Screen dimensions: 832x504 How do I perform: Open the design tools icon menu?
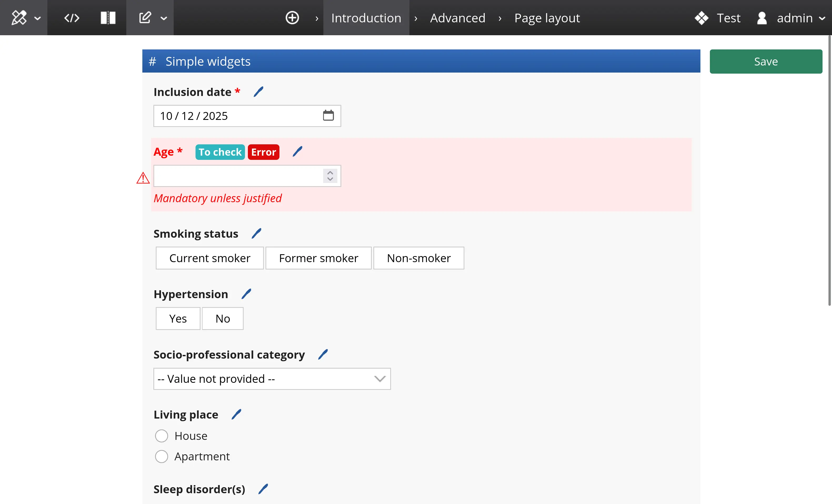coord(19,18)
